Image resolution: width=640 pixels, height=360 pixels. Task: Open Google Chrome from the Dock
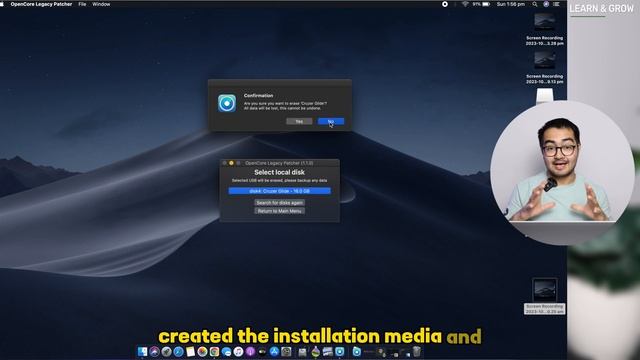(214, 351)
